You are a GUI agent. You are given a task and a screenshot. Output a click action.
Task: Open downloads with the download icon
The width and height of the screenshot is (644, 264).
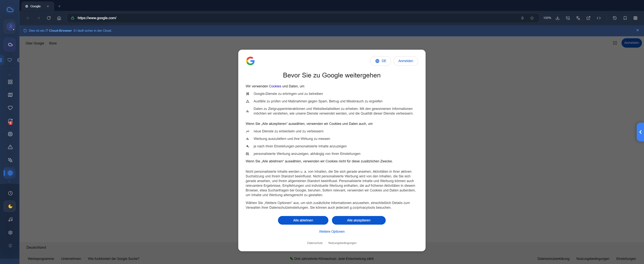tap(557, 18)
